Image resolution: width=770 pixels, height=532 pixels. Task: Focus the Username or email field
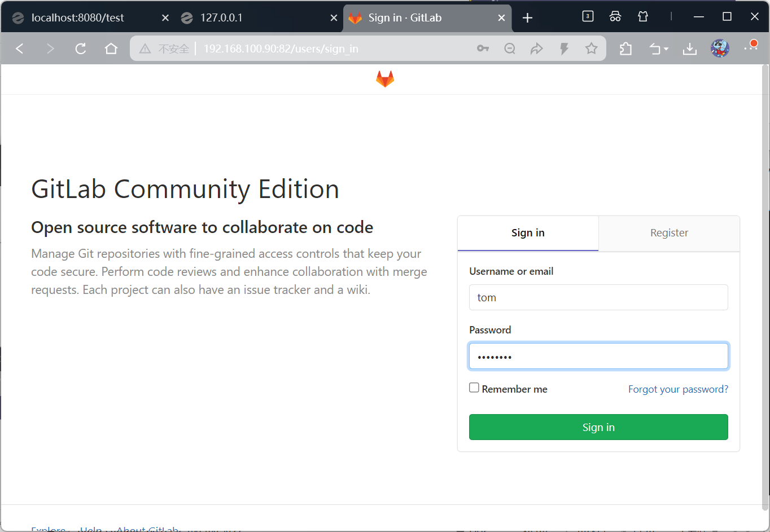598,297
